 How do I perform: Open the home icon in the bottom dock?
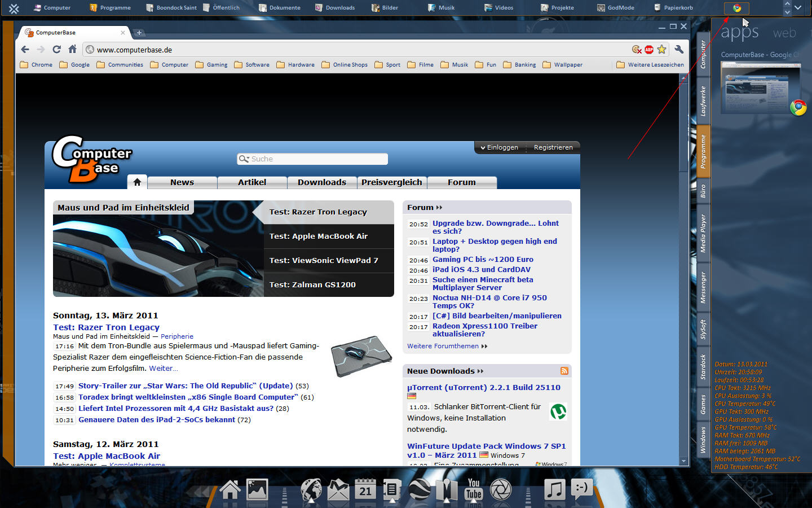[x=230, y=489]
